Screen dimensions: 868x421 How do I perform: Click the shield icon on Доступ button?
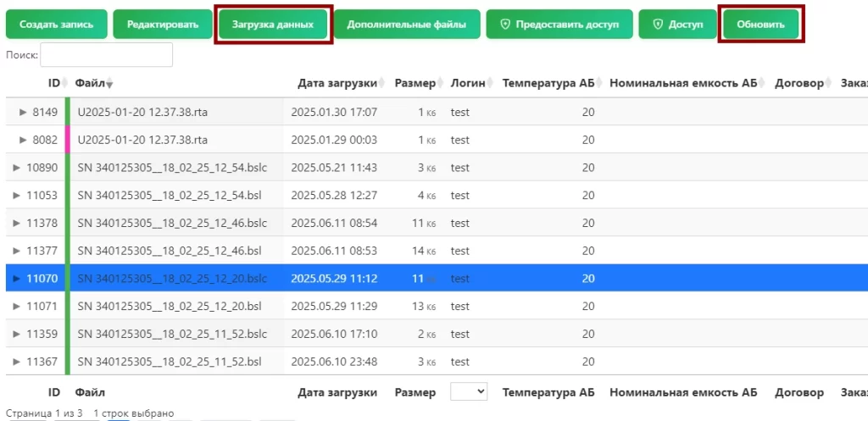point(657,25)
